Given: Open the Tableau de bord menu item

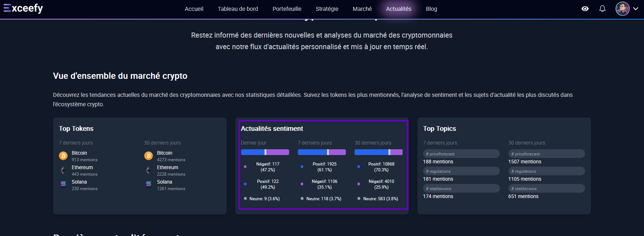Looking at the screenshot, I should 238,9.
